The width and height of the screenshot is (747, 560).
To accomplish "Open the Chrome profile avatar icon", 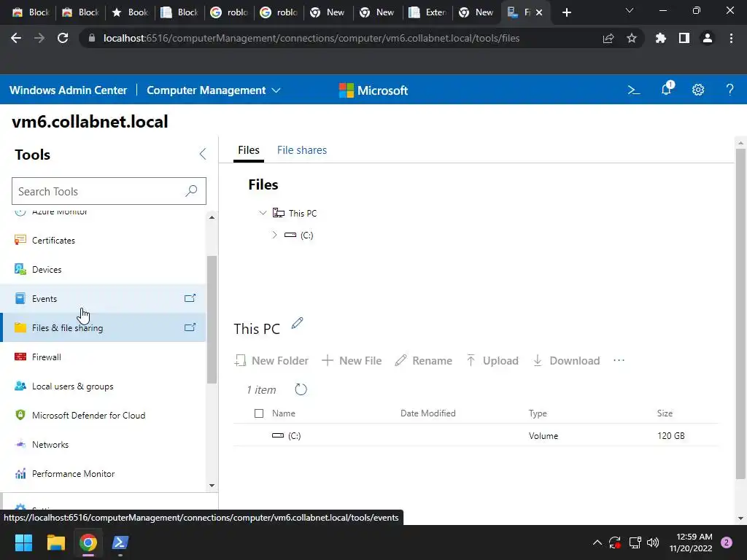I will [x=708, y=38].
